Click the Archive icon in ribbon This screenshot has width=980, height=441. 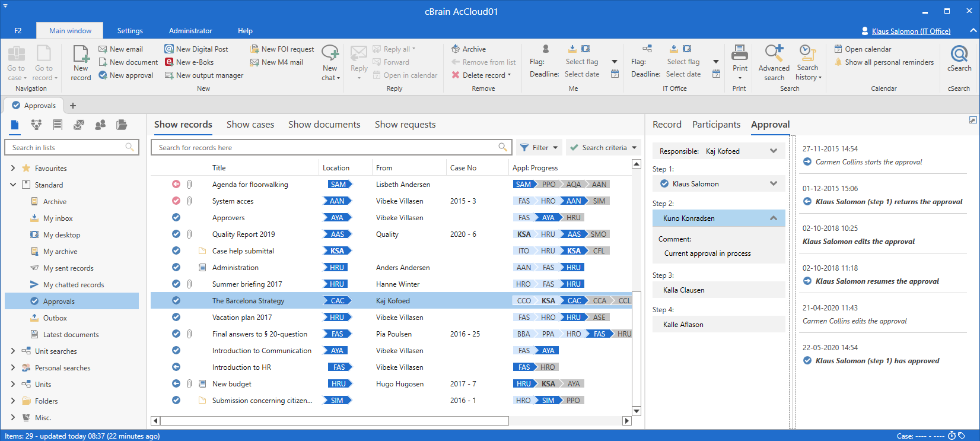pos(456,49)
